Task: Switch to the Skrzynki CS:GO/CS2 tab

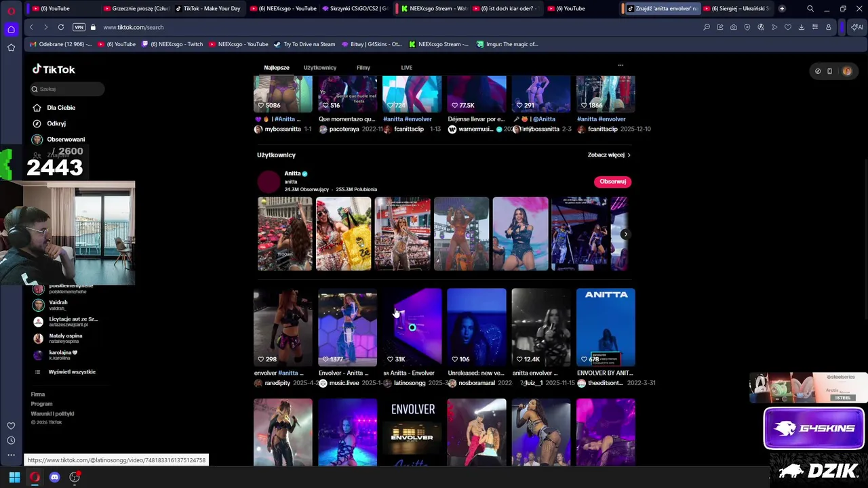Action: click(355, 9)
